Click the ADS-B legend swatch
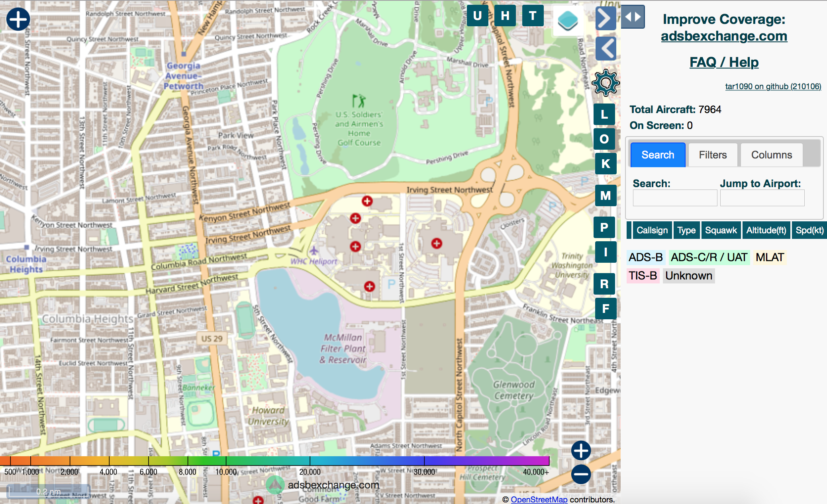The width and height of the screenshot is (827, 504). tap(646, 257)
